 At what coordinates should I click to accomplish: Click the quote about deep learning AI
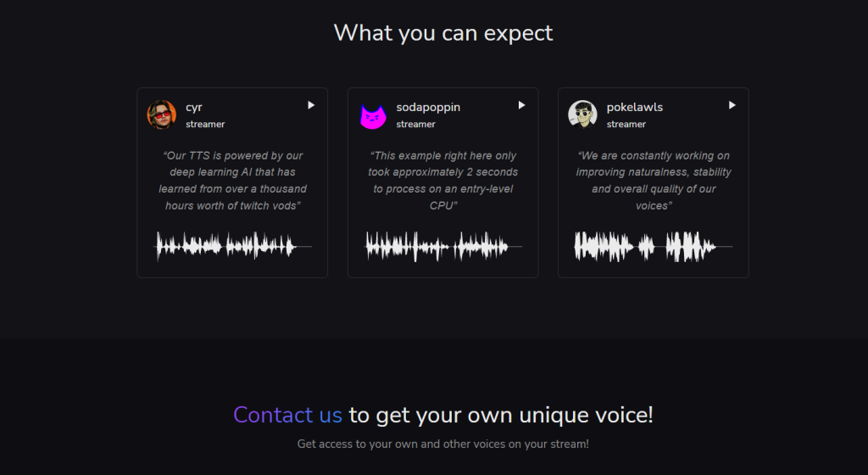(231, 181)
